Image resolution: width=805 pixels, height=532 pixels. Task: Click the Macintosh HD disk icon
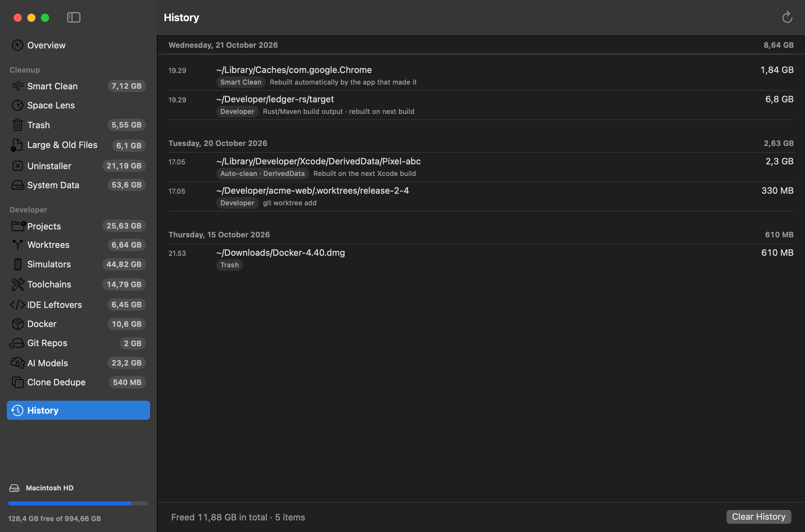(14, 488)
